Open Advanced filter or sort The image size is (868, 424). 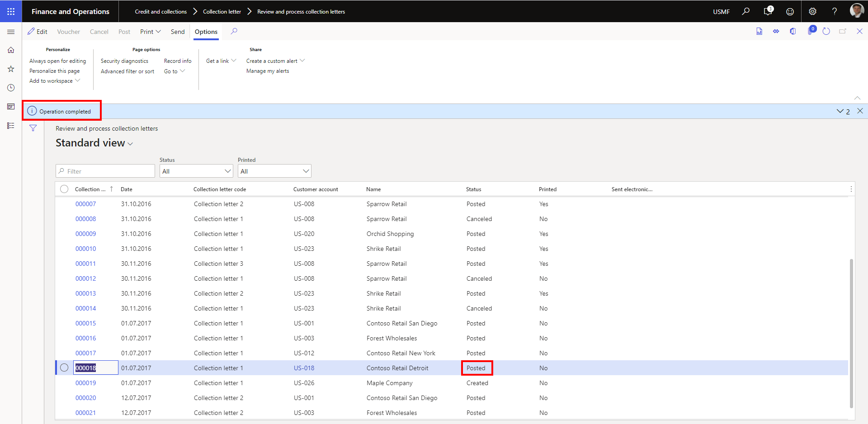point(127,71)
